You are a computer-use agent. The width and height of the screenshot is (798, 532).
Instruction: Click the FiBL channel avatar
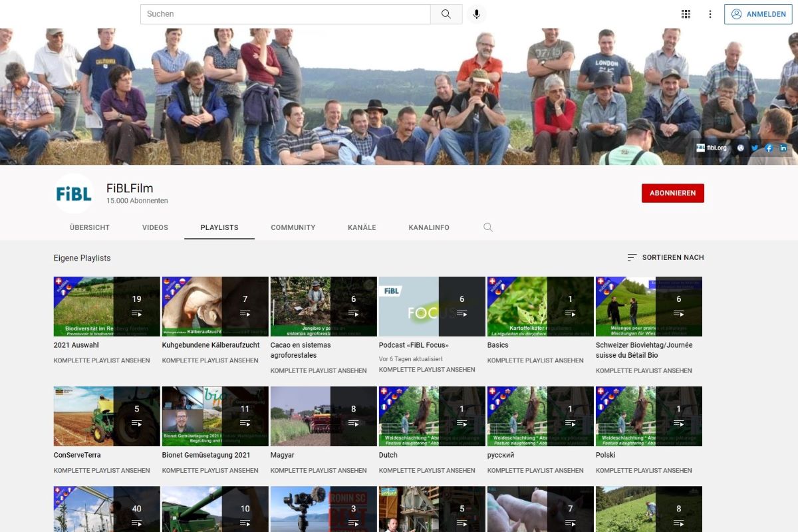point(74,194)
